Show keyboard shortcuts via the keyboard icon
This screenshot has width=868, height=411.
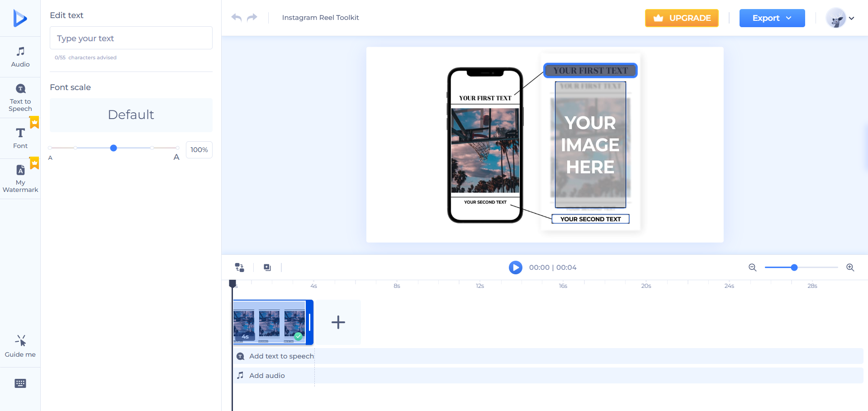coord(20,383)
